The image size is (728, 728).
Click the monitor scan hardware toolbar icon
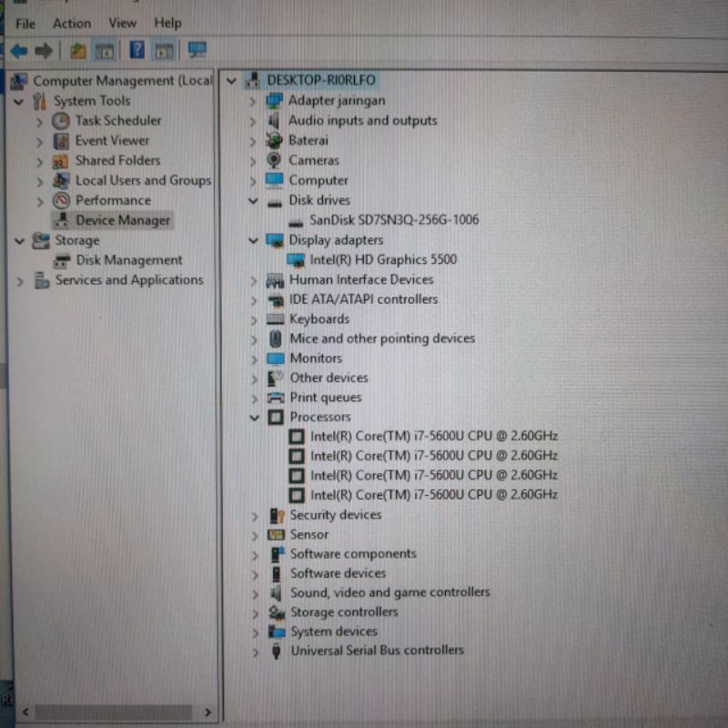point(197,50)
